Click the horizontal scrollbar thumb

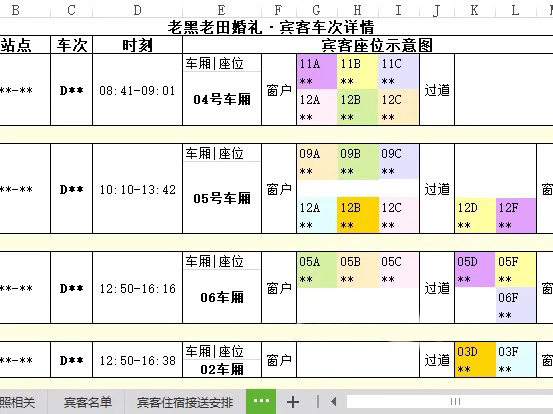pos(455,402)
